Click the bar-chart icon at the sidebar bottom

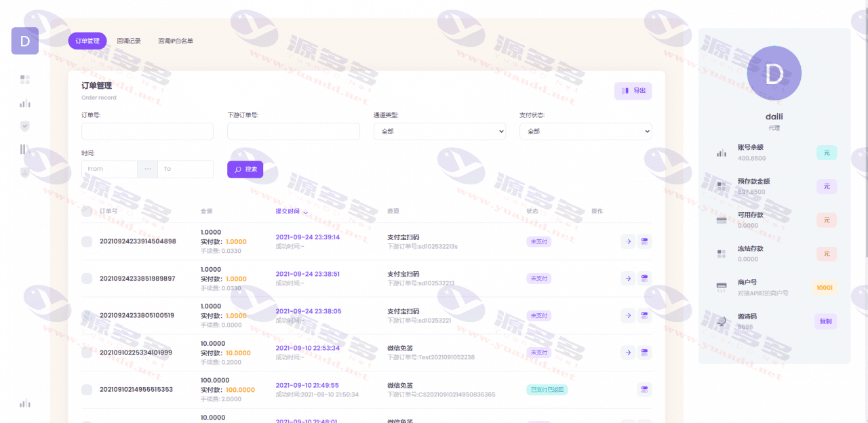click(25, 403)
